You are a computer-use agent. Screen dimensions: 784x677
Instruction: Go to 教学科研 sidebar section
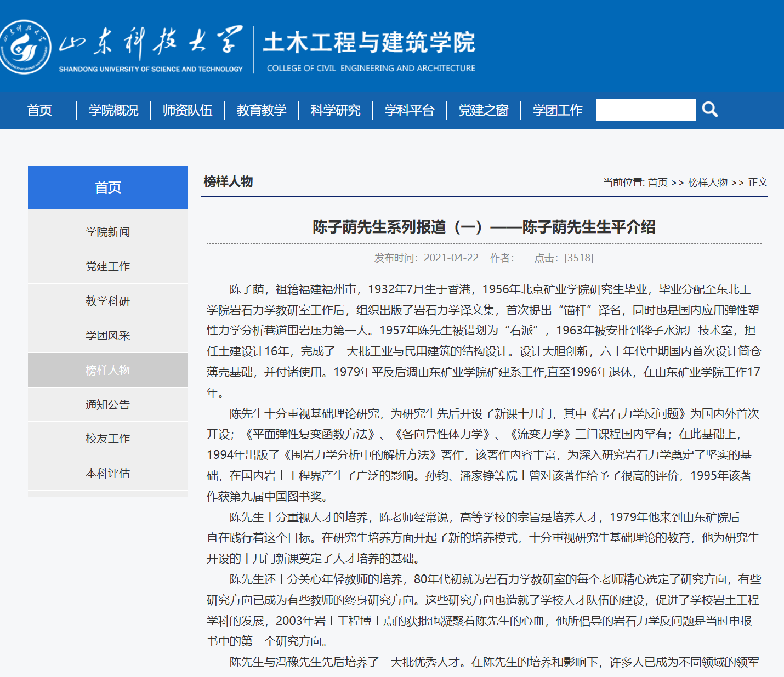[x=108, y=301]
